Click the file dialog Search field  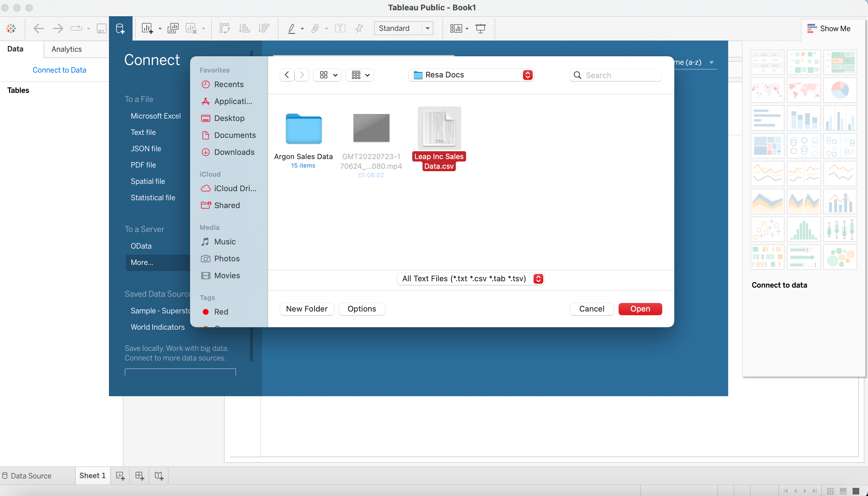coord(620,75)
